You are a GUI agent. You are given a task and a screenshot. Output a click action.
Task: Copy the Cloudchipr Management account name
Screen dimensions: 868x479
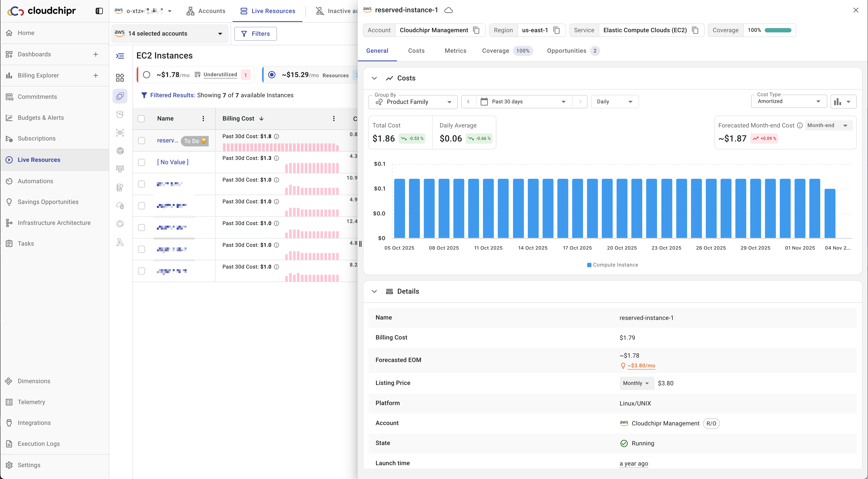(476, 30)
